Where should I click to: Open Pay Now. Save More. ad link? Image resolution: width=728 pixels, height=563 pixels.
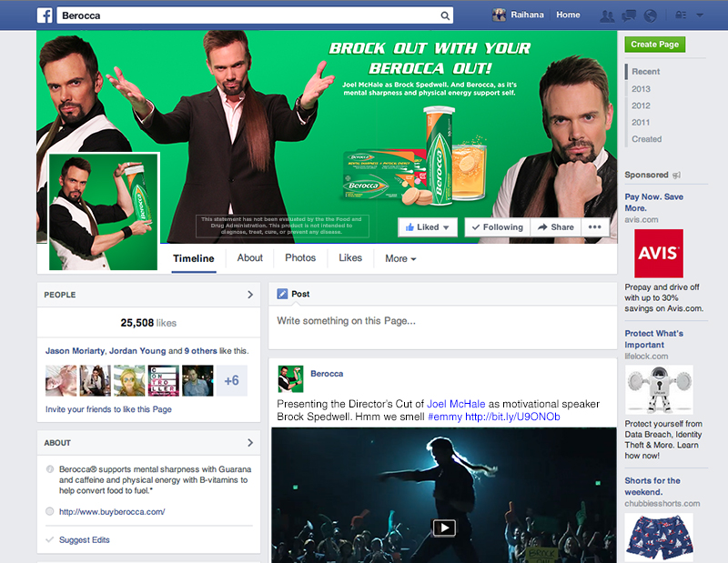pos(653,202)
